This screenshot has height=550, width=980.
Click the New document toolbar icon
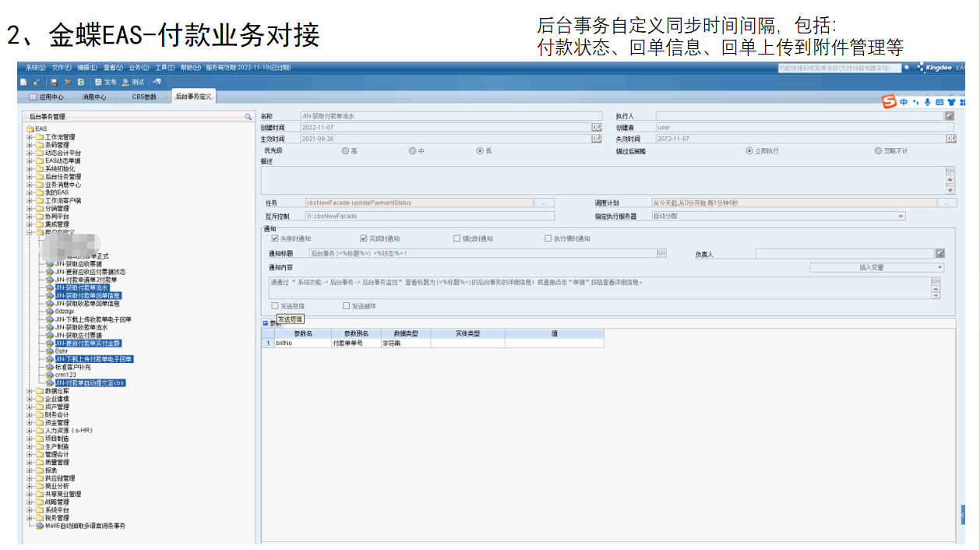23,82
